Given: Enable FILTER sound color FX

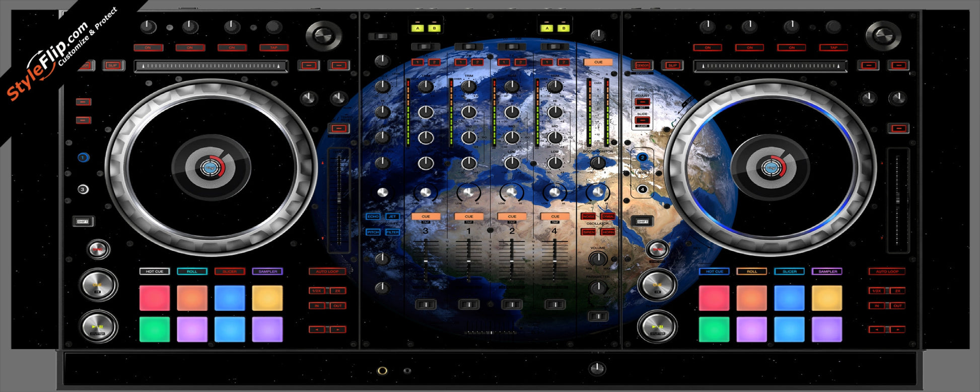Looking at the screenshot, I should pos(392,232).
